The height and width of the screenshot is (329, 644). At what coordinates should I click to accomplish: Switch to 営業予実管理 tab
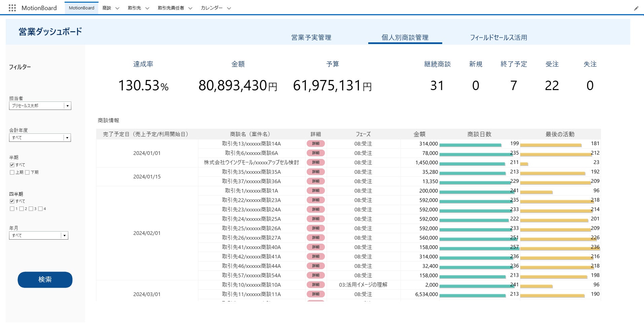coord(311,38)
